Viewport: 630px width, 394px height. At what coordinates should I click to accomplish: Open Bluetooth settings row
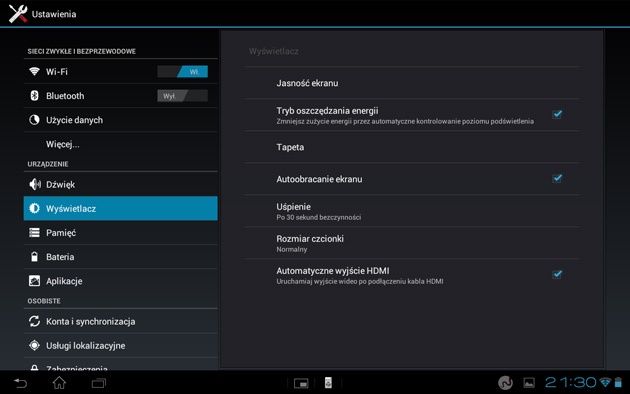pyautogui.click(x=121, y=96)
